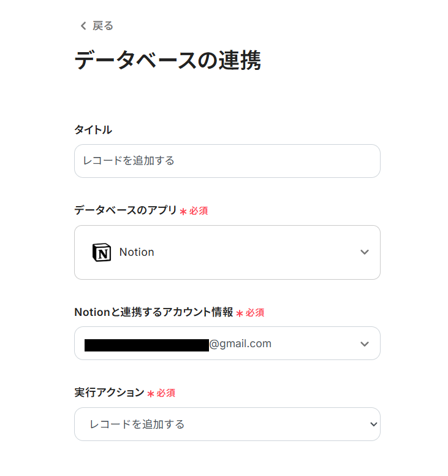Click the タイトル field label
Viewport: 448px width, 476px height.
[x=93, y=129]
